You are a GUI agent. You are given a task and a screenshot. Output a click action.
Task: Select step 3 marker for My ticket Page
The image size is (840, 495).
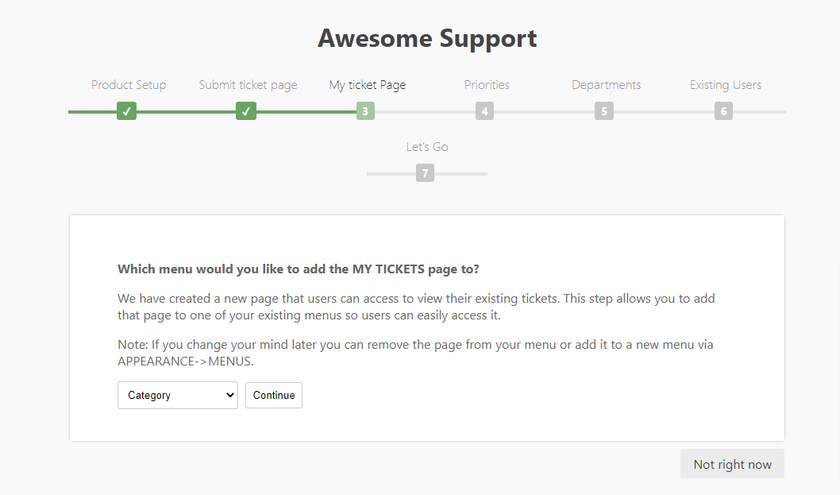[365, 111]
